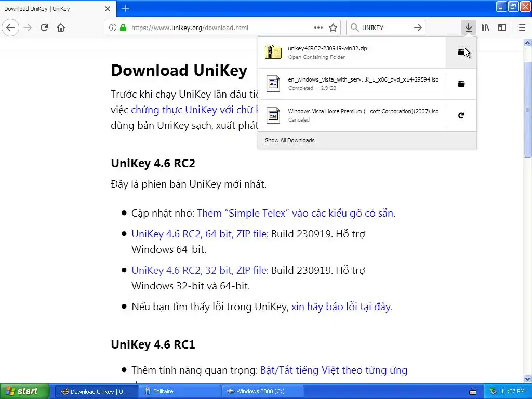
Task: Open containing folder for Vista x86 iso
Action: pyautogui.click(x=461, y=84)
